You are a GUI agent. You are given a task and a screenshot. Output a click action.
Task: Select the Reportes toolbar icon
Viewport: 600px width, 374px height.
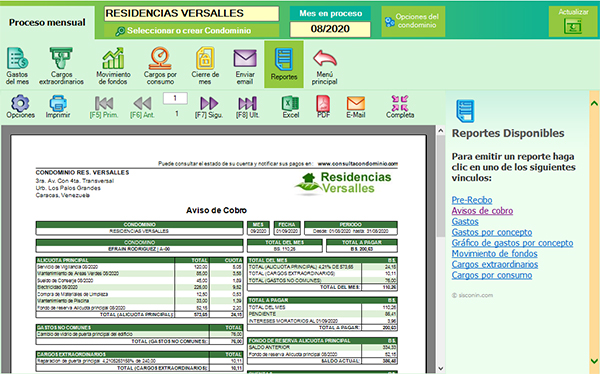(x=284, y=64)
